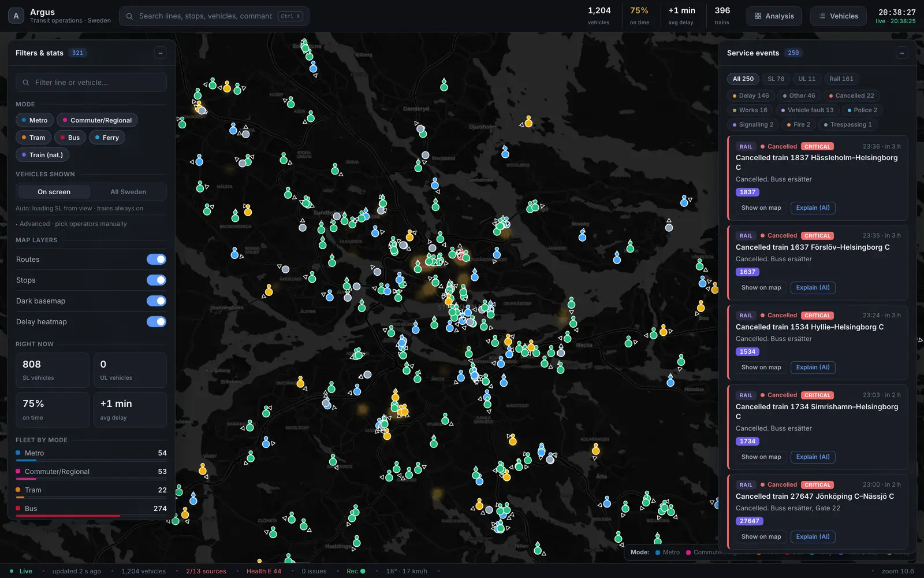Click the 1637 train number tag

pyautogui.click(x=747, y=272)
